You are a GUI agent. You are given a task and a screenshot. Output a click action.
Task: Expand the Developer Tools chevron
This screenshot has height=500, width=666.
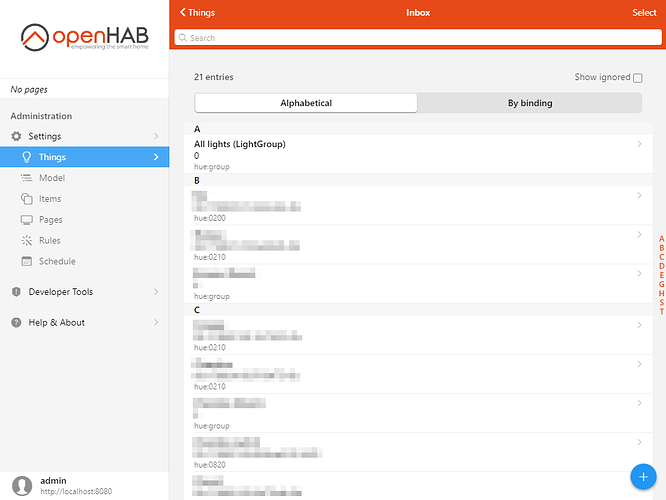point(155,292)
